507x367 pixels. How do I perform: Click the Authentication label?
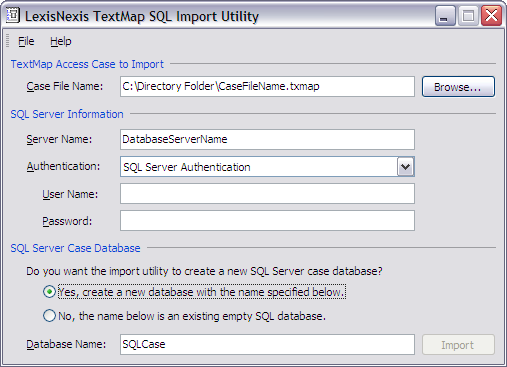click(x=63, y=166)
